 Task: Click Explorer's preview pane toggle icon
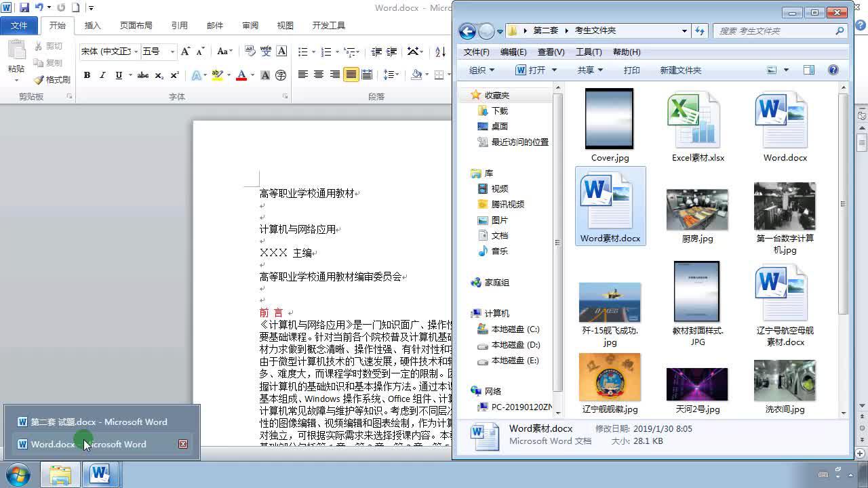(x=808, y=70)
